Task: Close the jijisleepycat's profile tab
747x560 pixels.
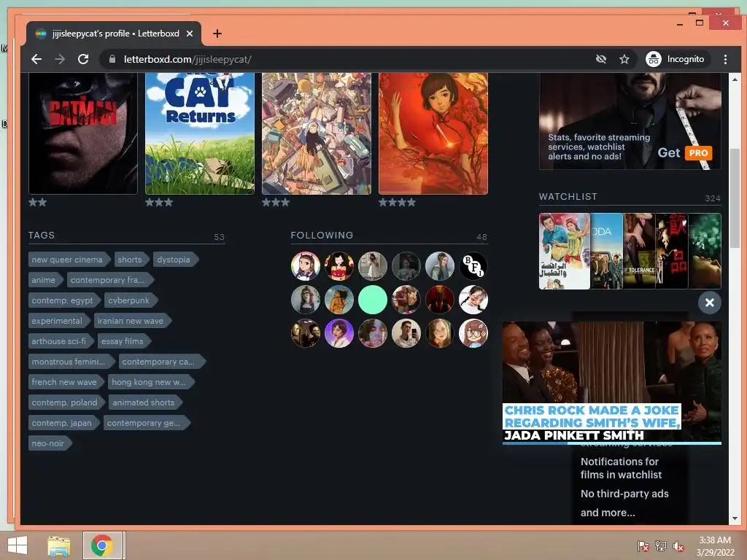Action: [x=190, y=34]
